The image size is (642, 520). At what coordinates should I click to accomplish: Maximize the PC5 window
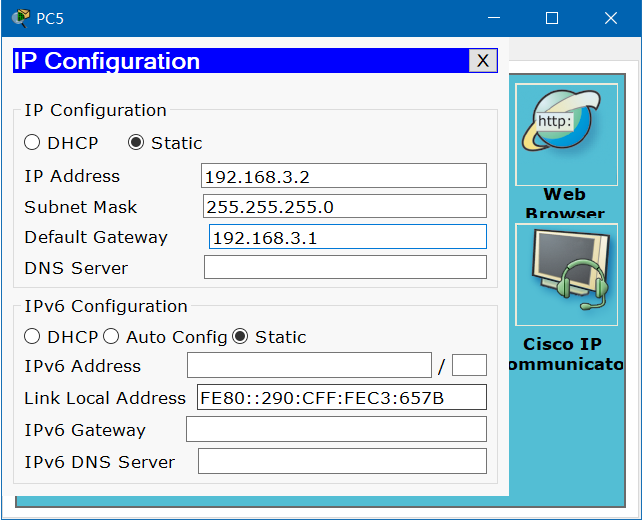pos(552,18)
